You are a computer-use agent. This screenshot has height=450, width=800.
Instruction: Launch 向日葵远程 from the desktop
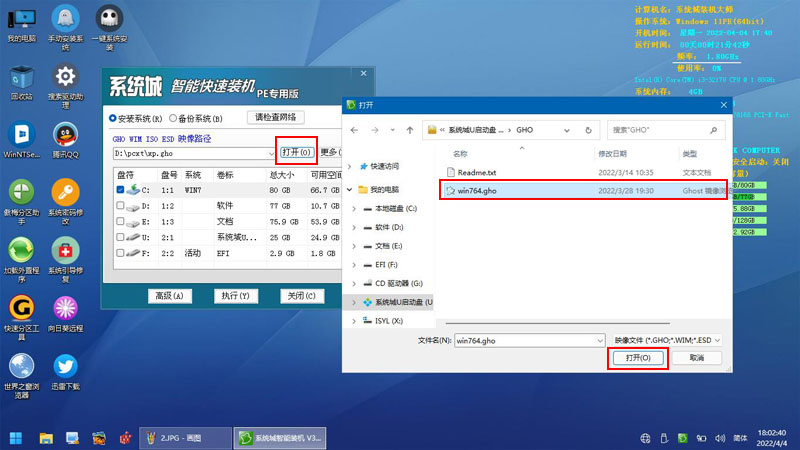[x=65, y=313]
